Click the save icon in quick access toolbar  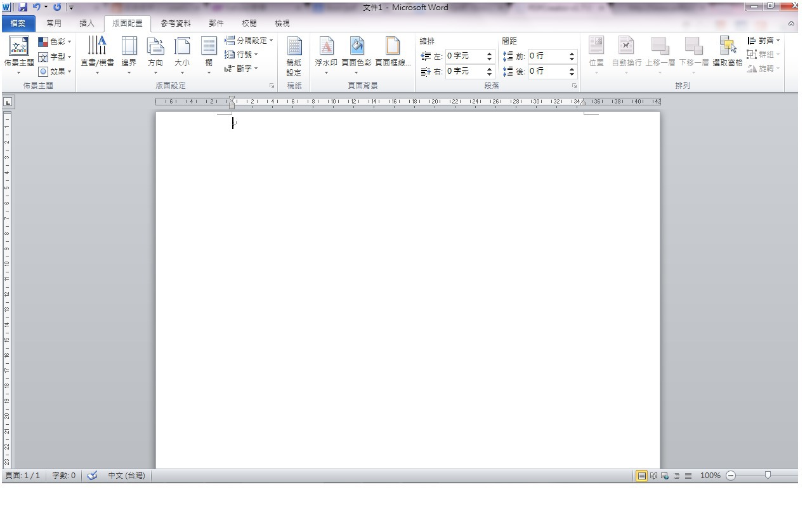coord(23,7)
